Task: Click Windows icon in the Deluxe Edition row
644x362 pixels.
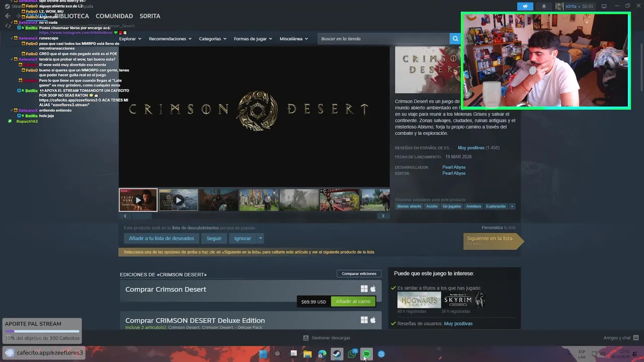Action: [364, 320]
